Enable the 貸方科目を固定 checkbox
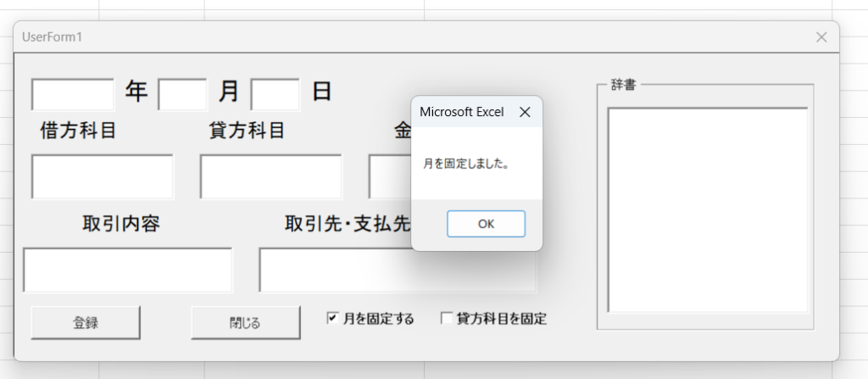 pos(447,319)
